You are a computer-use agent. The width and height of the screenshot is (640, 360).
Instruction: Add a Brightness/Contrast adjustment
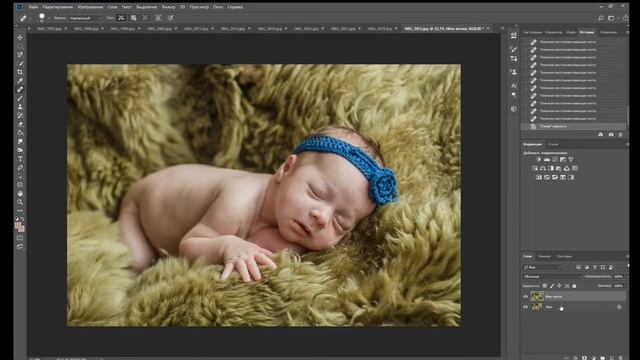tap(539, 159)
